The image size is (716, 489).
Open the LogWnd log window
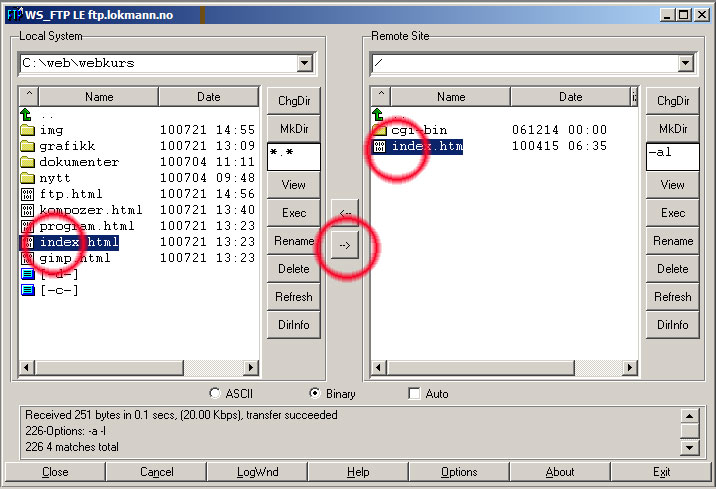click(x=257, y=472)
